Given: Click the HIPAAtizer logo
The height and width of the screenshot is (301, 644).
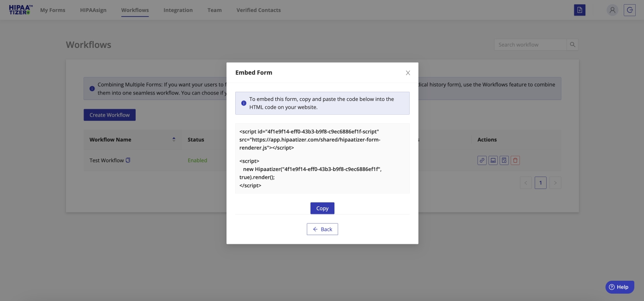Looking at the screenshot, I should coord(21,10).
